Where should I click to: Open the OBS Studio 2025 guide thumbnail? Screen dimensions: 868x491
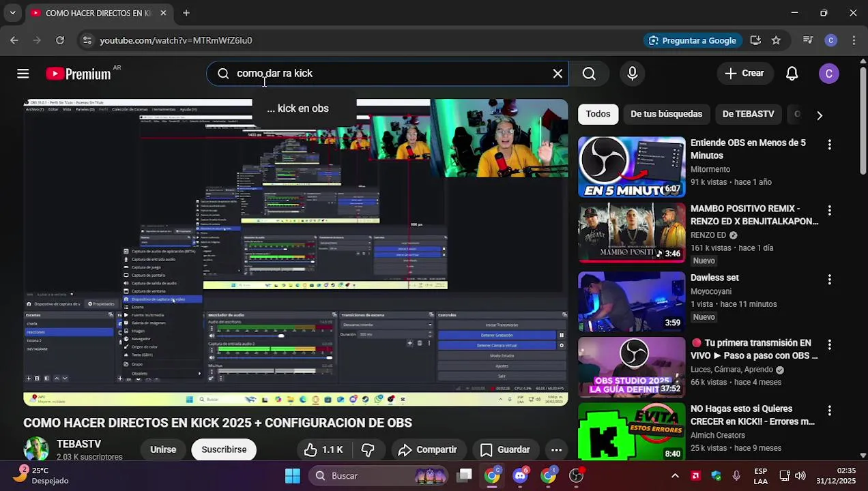coord(632,367)
